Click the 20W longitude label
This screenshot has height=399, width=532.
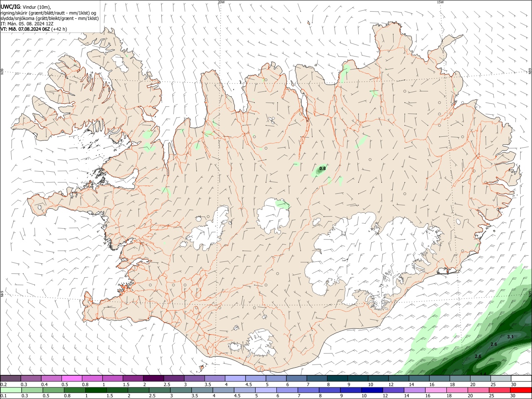point(221,2)
